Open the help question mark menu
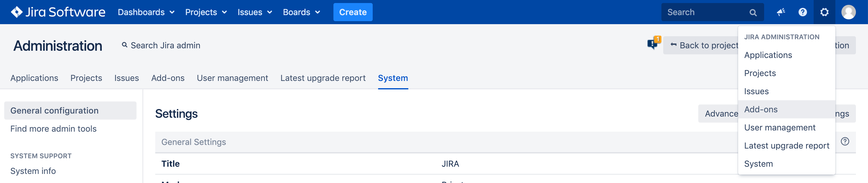Image resolution: width=868 pixels, height=183 pixels. pyautogui.click(x=803, y=12)
